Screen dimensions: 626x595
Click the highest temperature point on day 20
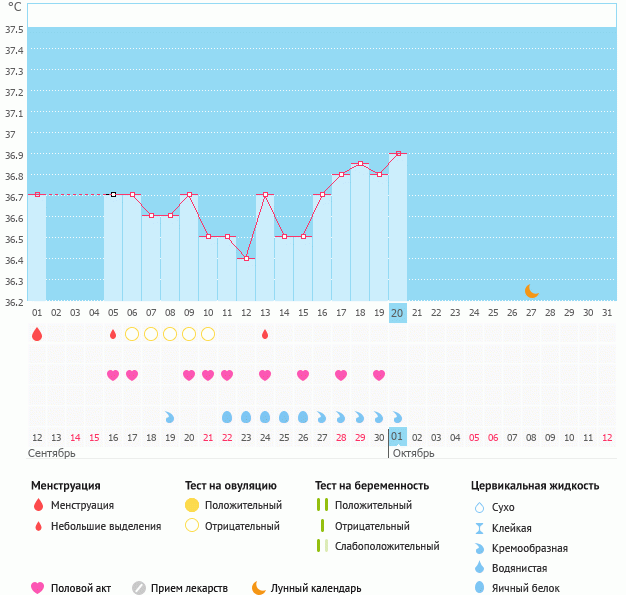point(398,153)
